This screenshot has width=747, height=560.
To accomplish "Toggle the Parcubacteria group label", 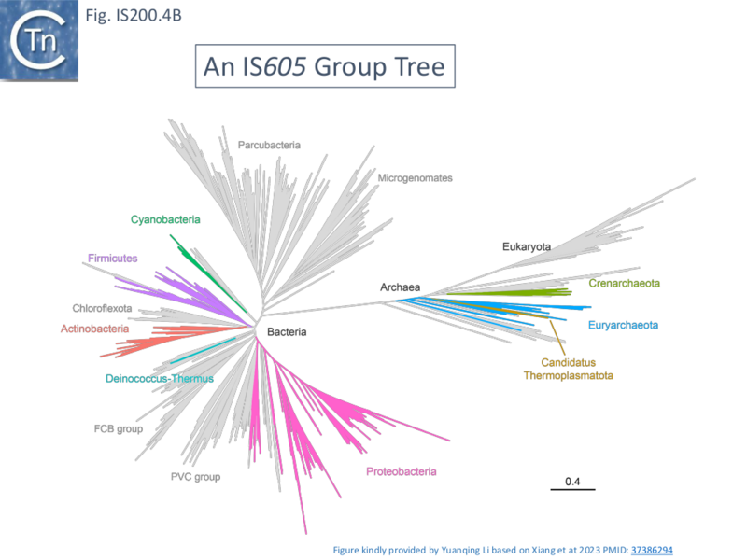I will [x=270, y=144].
